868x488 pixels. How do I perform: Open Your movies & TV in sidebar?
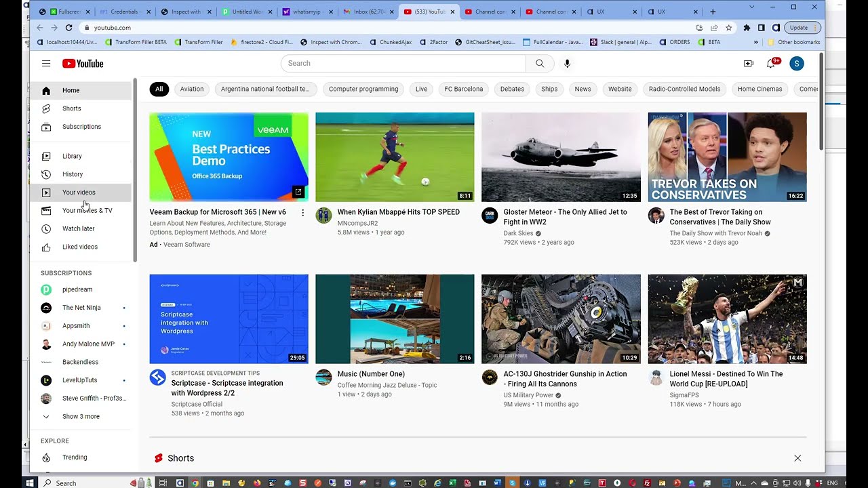tap(81, 210)
